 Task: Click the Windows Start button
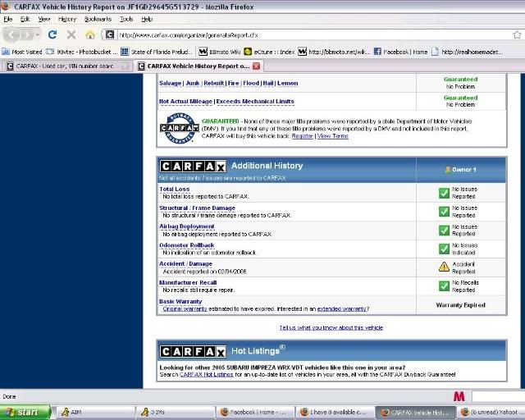[x=25, y=413]
